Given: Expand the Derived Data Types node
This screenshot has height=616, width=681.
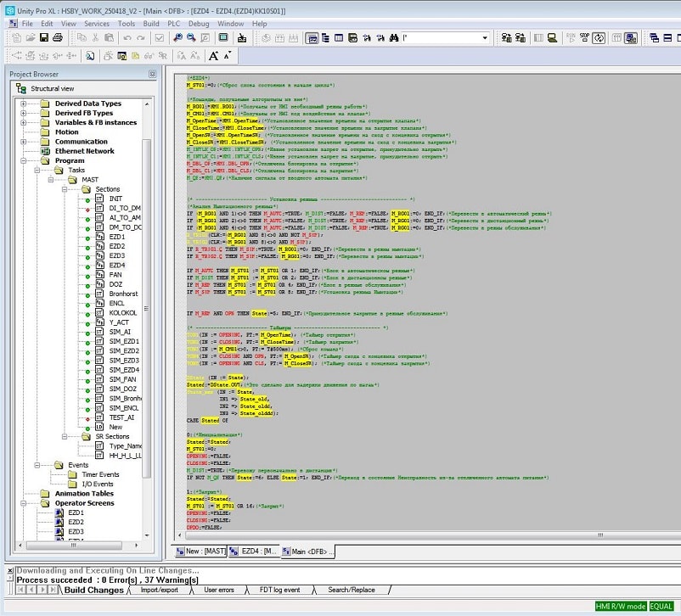Looking at the screenshot, I should 24,104.
